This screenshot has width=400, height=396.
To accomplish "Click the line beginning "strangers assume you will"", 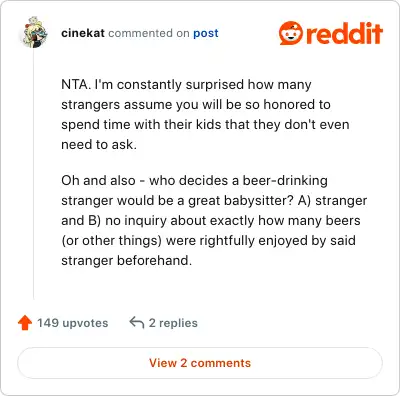I will (x=196, y=105).
